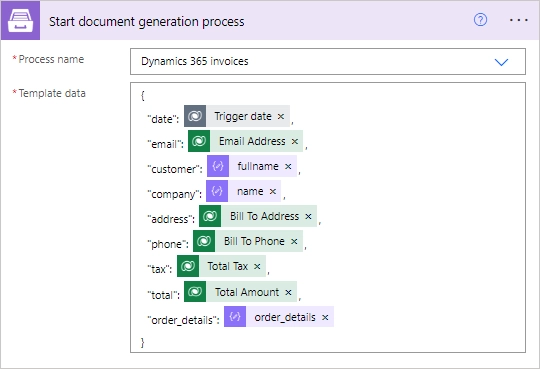
Task: Click the Bill To Phone token icon
Action: pos(204,241)
